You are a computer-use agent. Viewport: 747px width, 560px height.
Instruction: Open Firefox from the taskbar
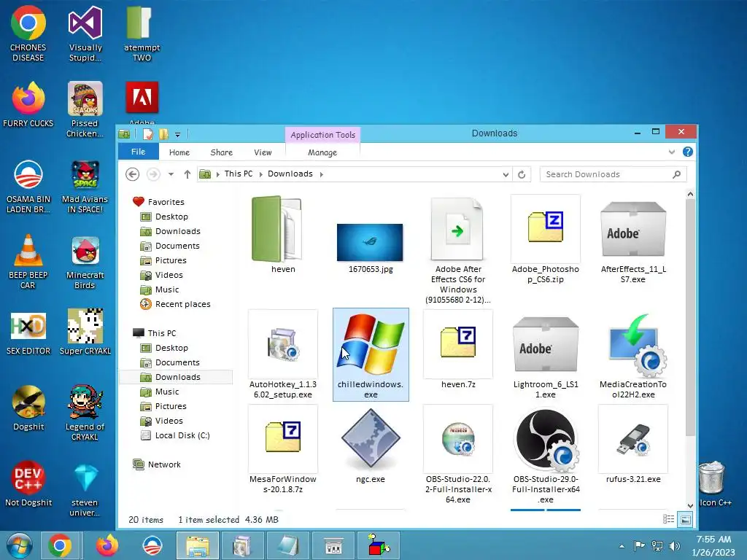click(107, 545)
